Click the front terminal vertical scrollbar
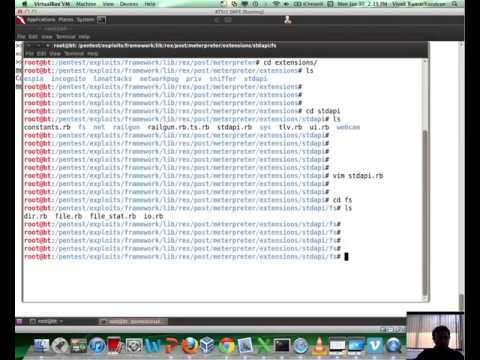 point(425,212)
